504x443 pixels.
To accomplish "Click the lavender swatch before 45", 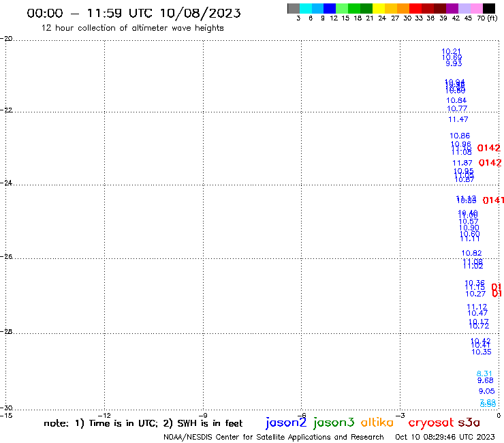I will 464,8.
